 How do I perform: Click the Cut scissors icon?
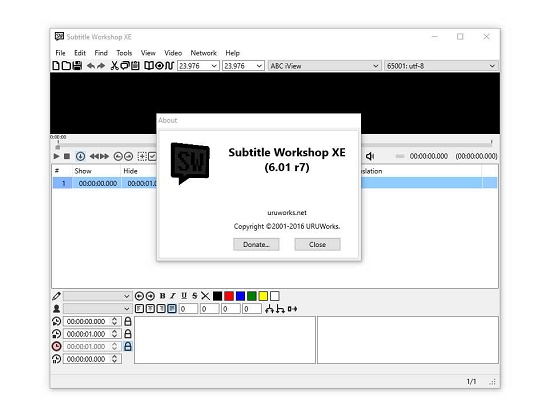pos(114,66)
